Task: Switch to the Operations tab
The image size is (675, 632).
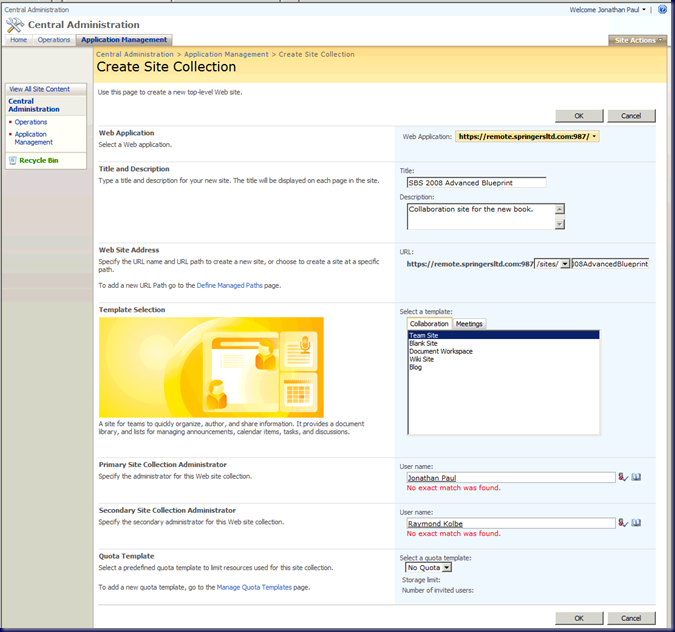Action: coord(54,40)
